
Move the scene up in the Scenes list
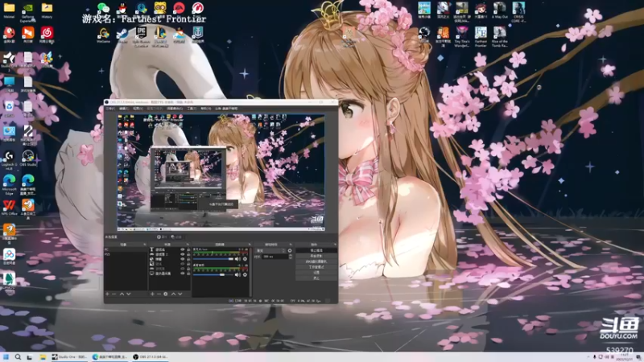(x=122, y=294)
